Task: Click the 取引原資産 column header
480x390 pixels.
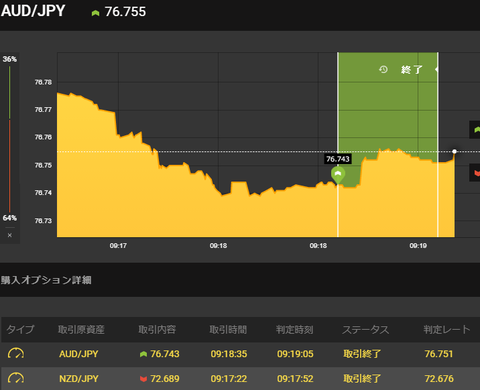Action: coord(81,330)
